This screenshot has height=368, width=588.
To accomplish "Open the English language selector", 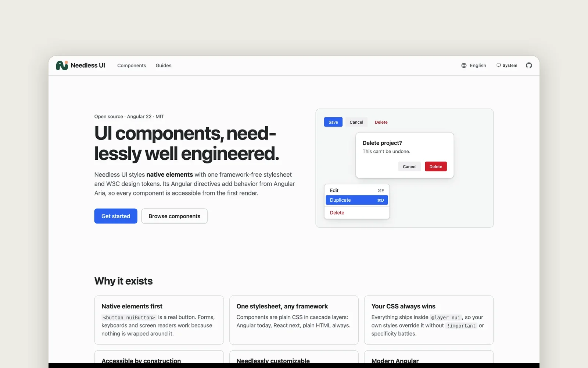I will coord(474,66).
